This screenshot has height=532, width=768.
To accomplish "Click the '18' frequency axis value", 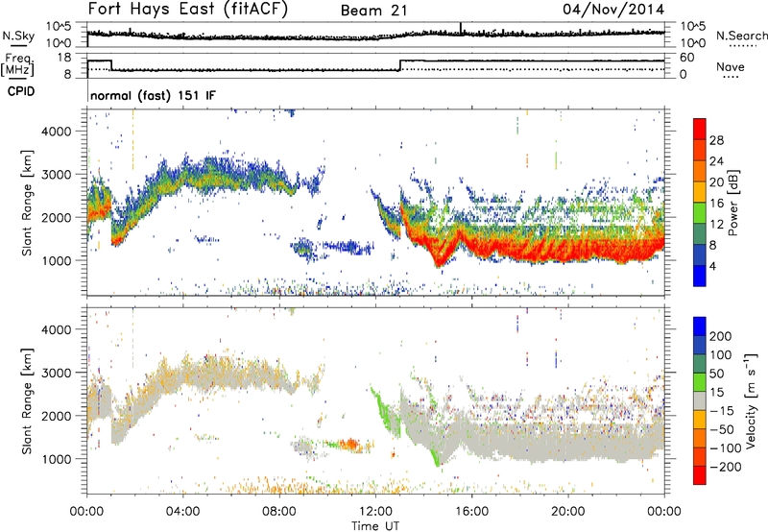I will [64, 58].
